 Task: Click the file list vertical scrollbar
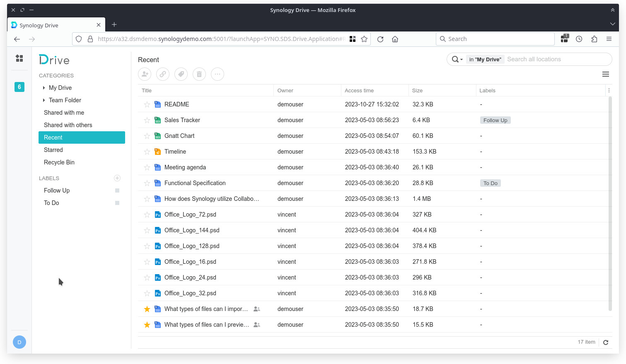[610, 204]
